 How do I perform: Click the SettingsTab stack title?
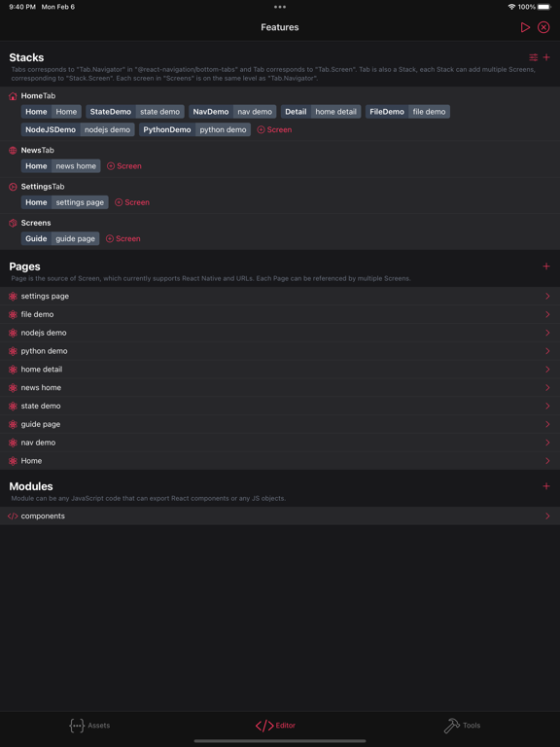click(x=43, y=187)
